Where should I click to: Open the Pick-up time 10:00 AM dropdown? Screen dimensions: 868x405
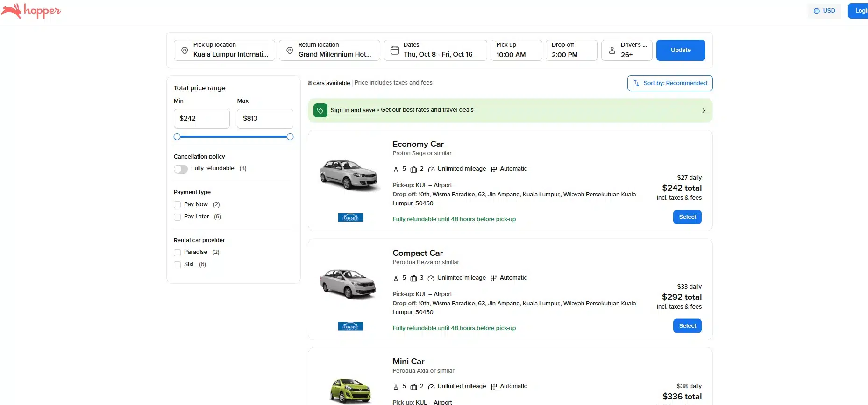click(516, 50)
